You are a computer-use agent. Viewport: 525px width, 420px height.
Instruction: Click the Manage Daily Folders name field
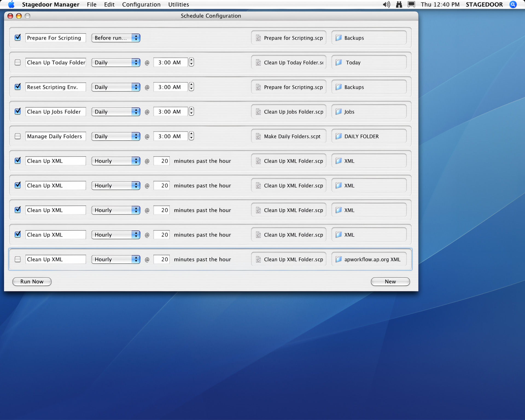click(56, 136)
